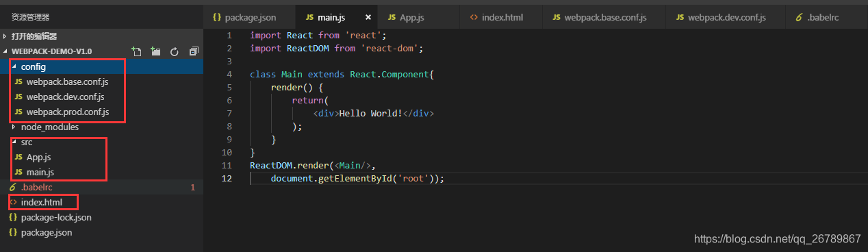Click the document.getElementById('root') code line
The width and height of the screenshot is (868, 252).
coord(357,178)
